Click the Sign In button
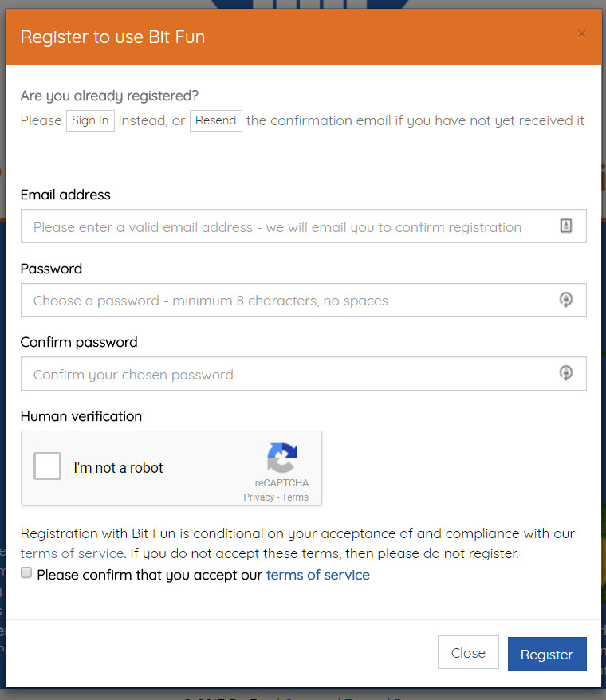Viewport: 606px width, 700px height. coord(90,120)
